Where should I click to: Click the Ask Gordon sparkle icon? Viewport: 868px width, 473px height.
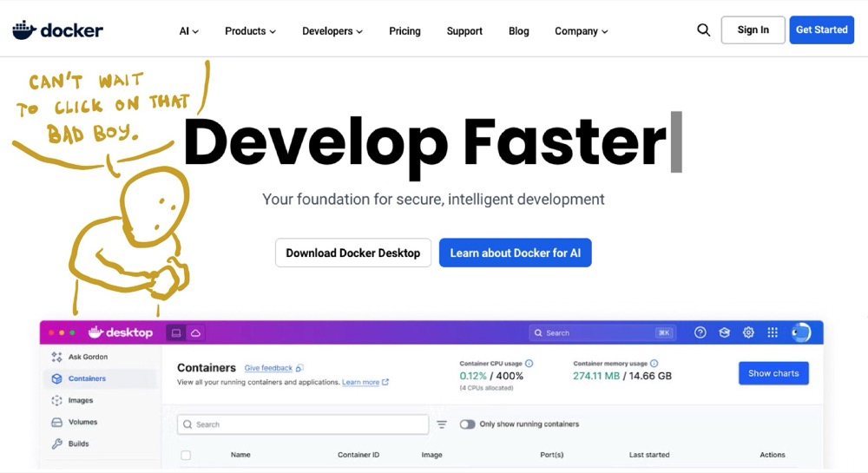pyautogui.click(x=56, y=357)
